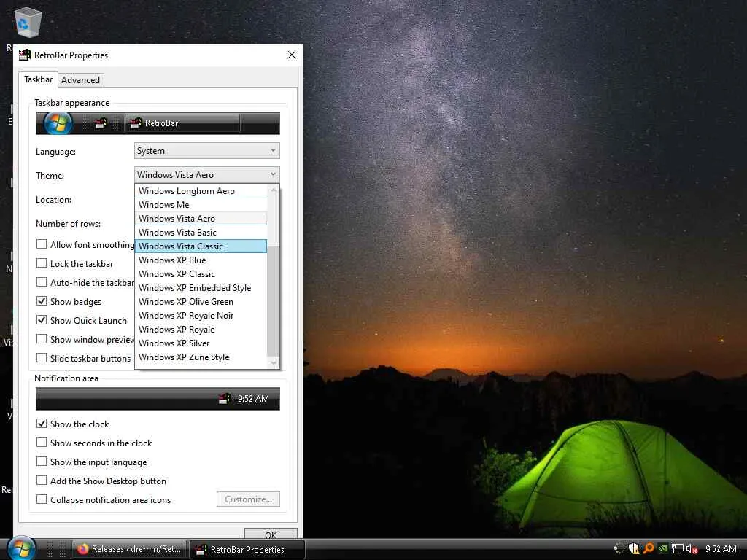
Task: Toggle Lock the taskbar checkbox
Action: point(42,263)
